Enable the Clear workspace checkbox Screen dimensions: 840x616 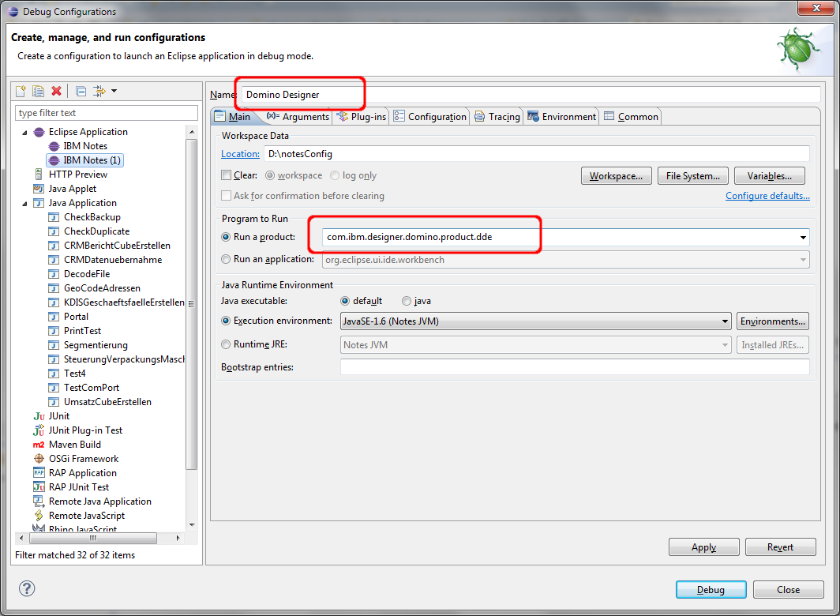[x=227, y=175]
